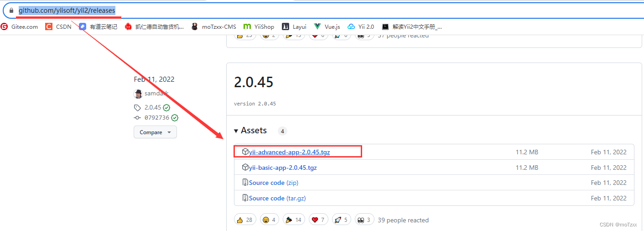Image resolution: width=644 pixels, height=231 pixels.
Task: Click date of Source code (zip) row
Action: coord(609,183)
